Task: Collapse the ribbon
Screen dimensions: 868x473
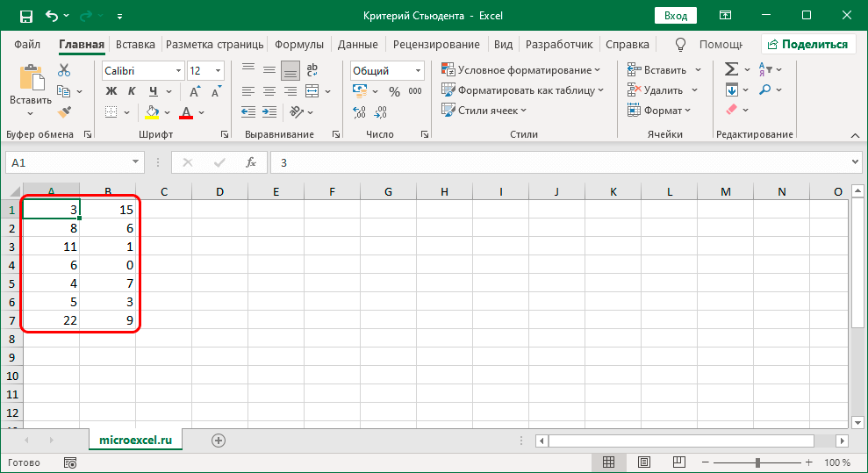Action: pos(855,135)
